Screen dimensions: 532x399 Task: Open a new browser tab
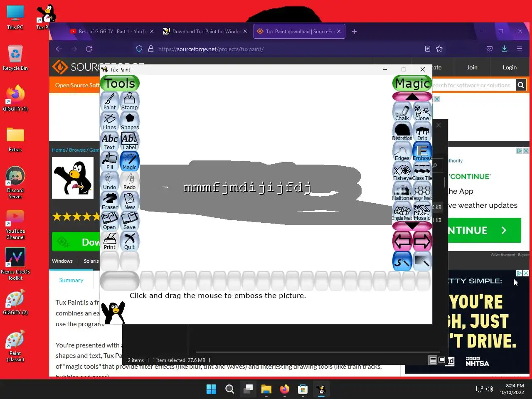pyautogui.click(x=354, y=31)
